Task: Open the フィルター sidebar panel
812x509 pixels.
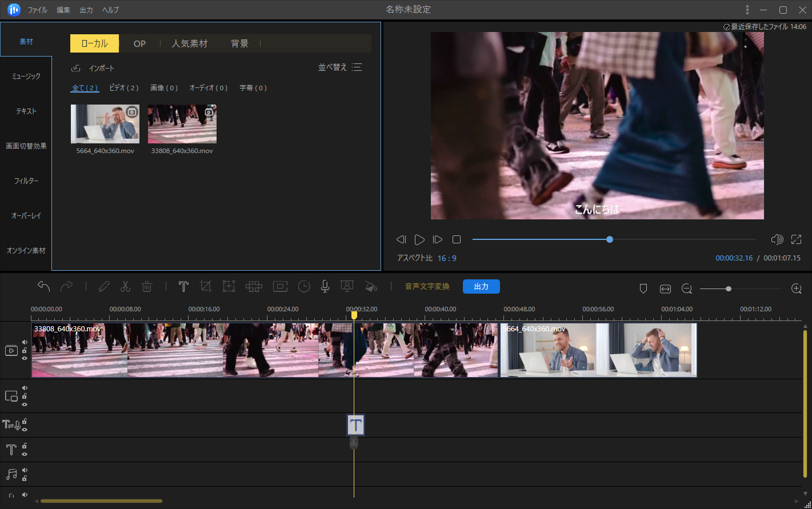Action: point(26,181)
